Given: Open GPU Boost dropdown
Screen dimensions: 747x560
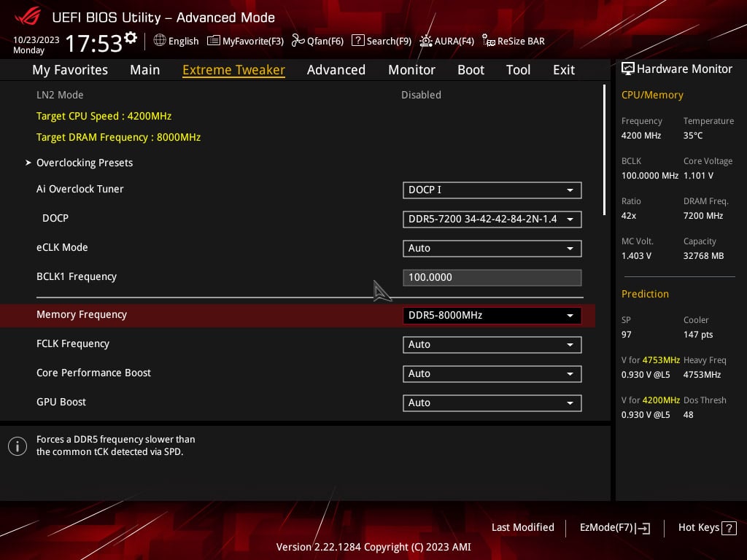Looking at the screenshot, I should 492,402.
